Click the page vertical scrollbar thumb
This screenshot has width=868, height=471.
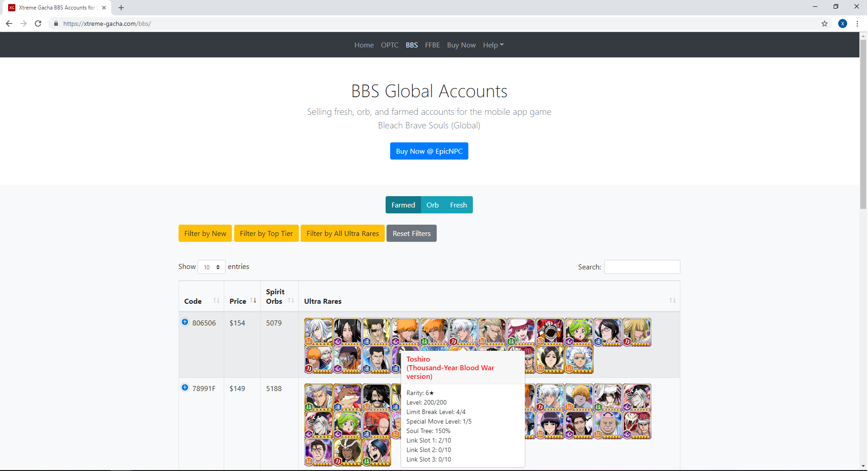pos(863,124)
